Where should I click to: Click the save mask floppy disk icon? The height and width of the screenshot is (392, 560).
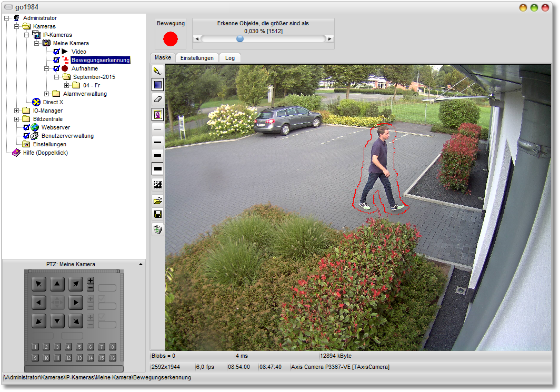[x=157, y=214]
